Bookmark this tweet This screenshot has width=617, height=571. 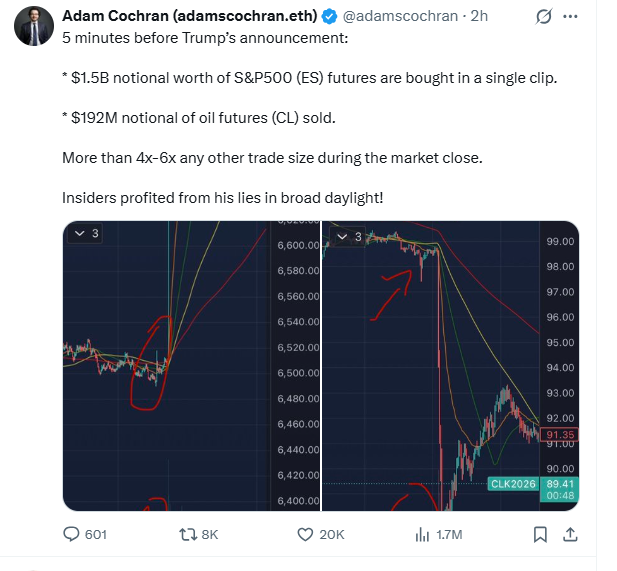coord(540,535)
